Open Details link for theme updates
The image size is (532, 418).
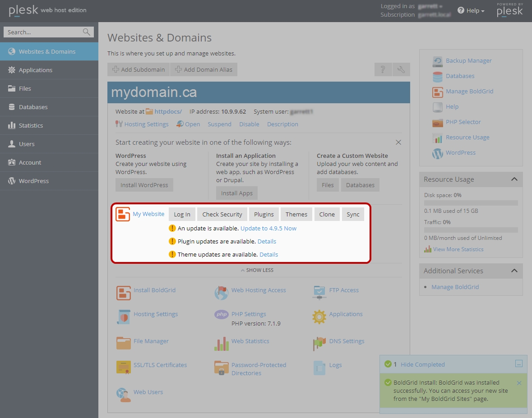pos(269,254)
